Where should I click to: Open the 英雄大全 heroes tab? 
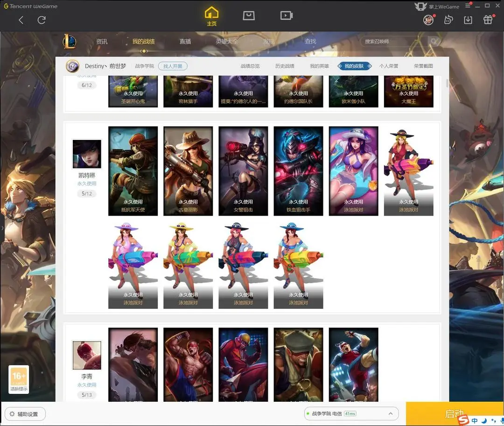pyautogui.click(x=227, y=42)
